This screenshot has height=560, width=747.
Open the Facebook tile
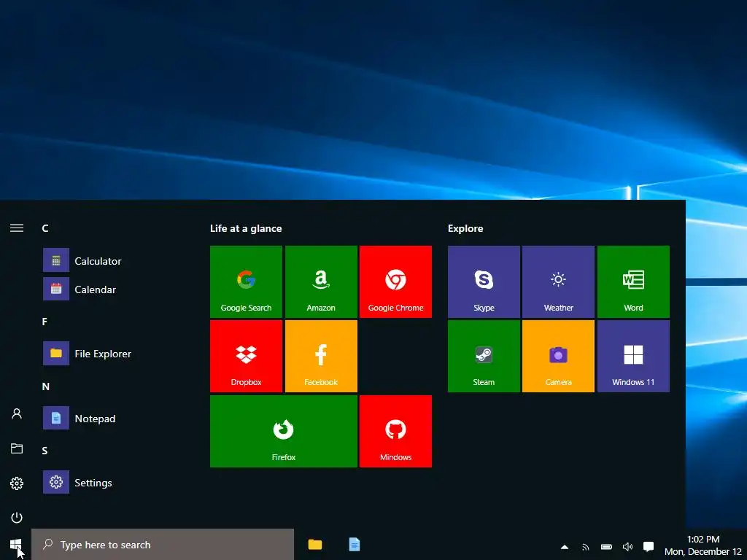(321, 356)
